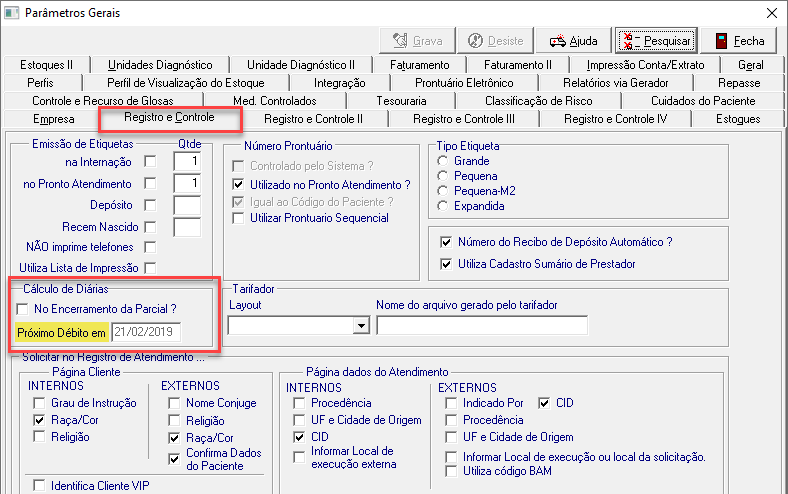
Task: Tick the Depósito label checkbox
Action: coord(150,205)
